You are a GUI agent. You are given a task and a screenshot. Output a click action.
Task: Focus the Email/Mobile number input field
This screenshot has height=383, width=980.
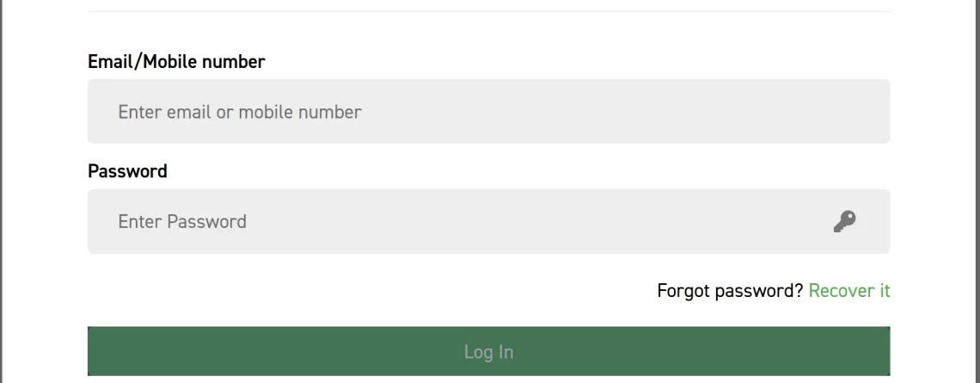(488, 112)
